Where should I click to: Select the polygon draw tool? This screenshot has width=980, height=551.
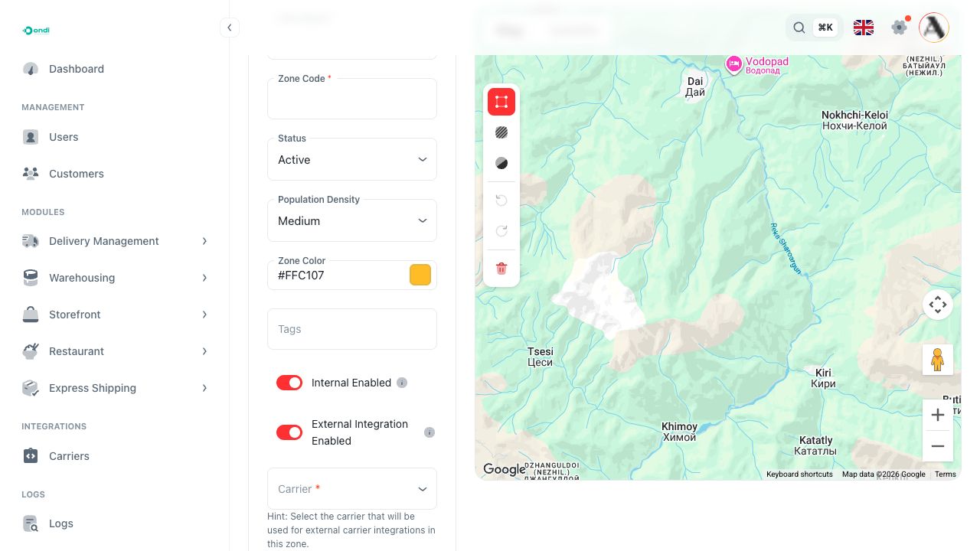[501, 102]
